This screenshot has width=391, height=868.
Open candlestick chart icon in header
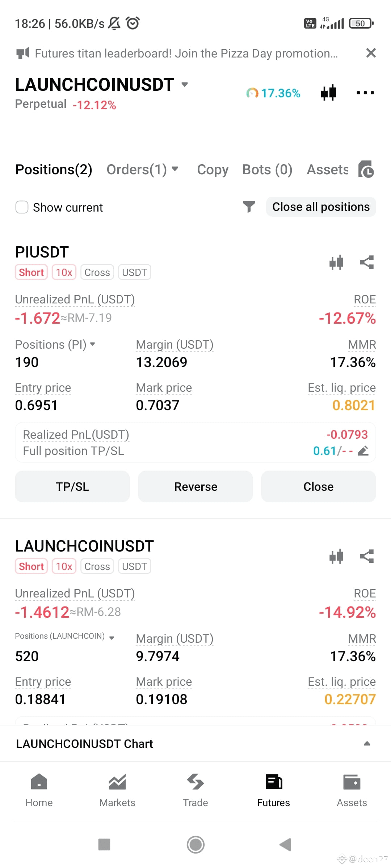tap(328, 93)
